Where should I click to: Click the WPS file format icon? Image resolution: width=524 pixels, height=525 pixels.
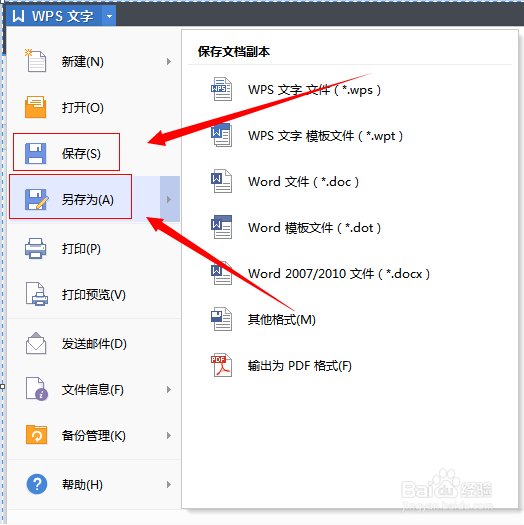[x=221, y=89]
